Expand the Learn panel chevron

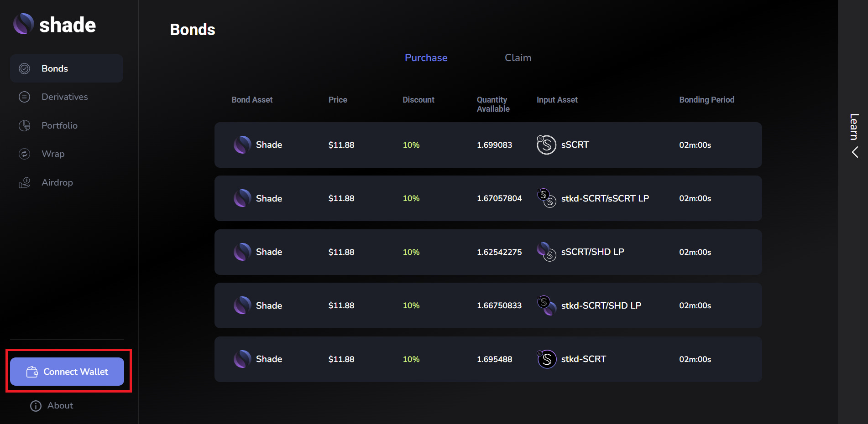pos(855,152)
